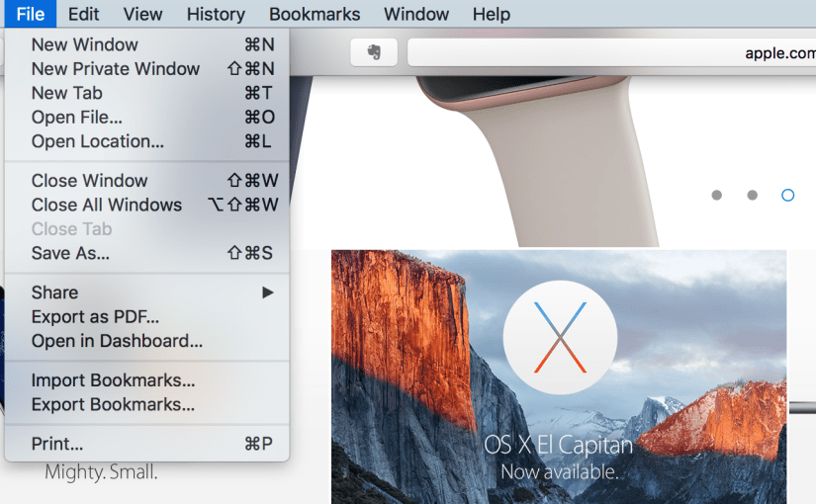Choose Open Location… entry
Viewport: 816px width, 504px height.
click(146, 141)
